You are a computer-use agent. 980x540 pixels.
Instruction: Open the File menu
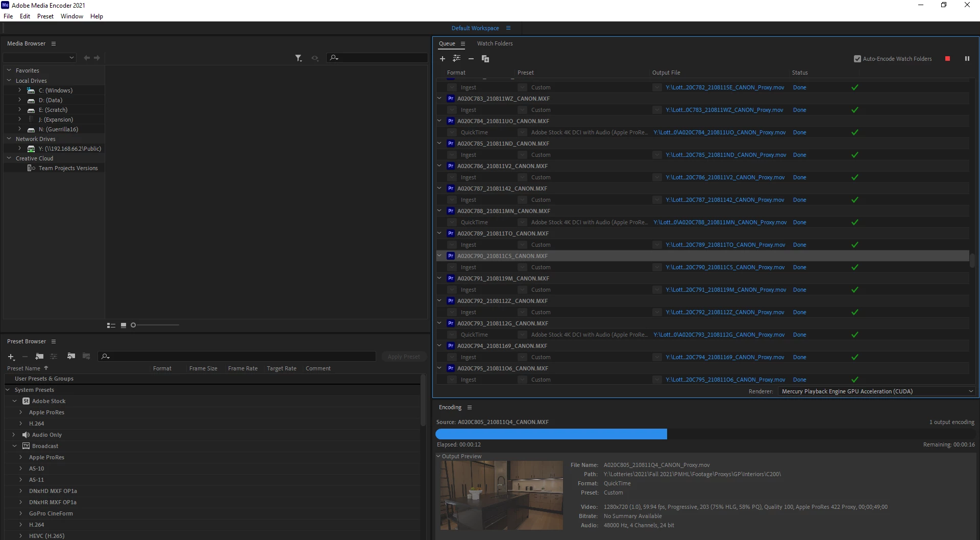(8, 16)
